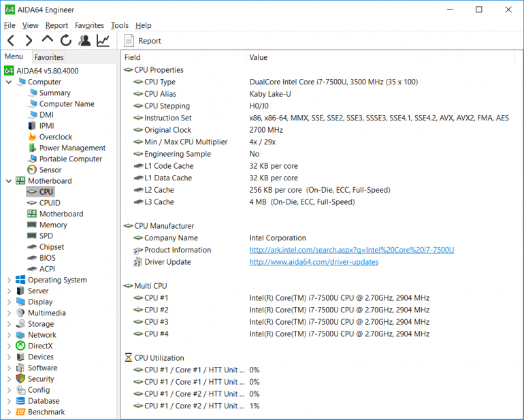Click the DirectX Xbox logo icon

click(20, 346)
